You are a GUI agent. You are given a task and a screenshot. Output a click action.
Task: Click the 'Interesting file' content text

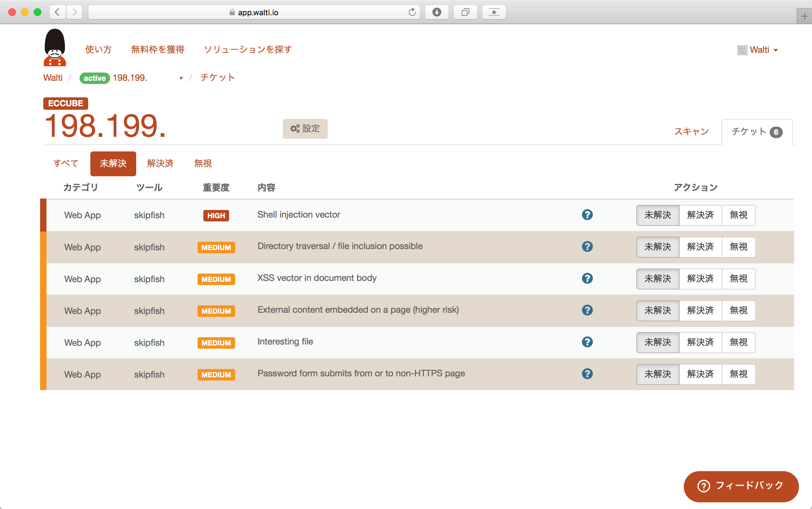(285, 342)
